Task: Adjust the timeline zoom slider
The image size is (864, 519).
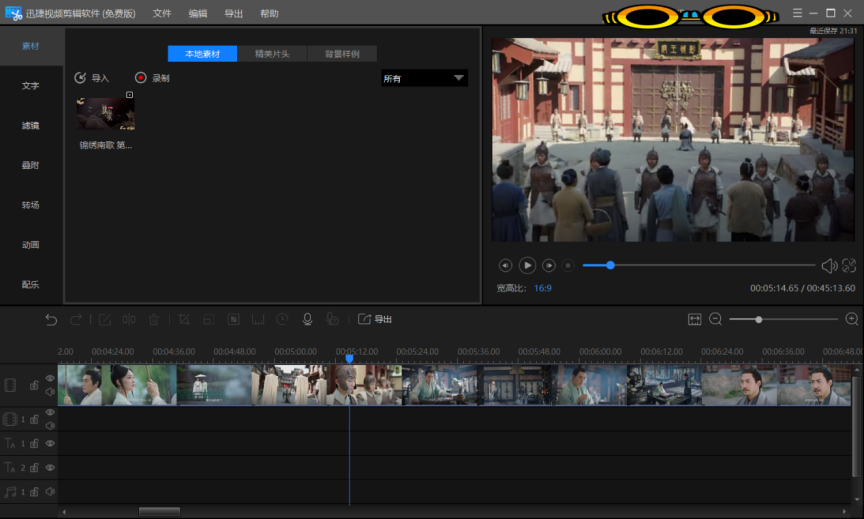Action: pos(783,320)
